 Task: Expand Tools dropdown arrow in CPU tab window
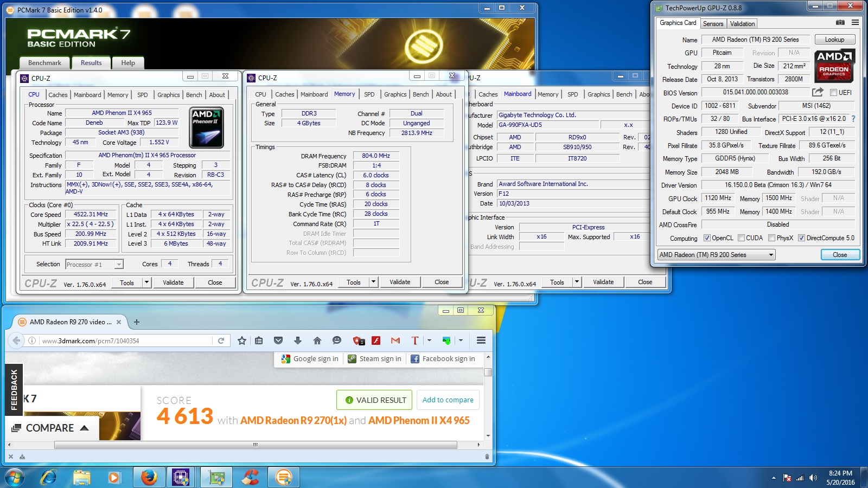pos(146,282)
